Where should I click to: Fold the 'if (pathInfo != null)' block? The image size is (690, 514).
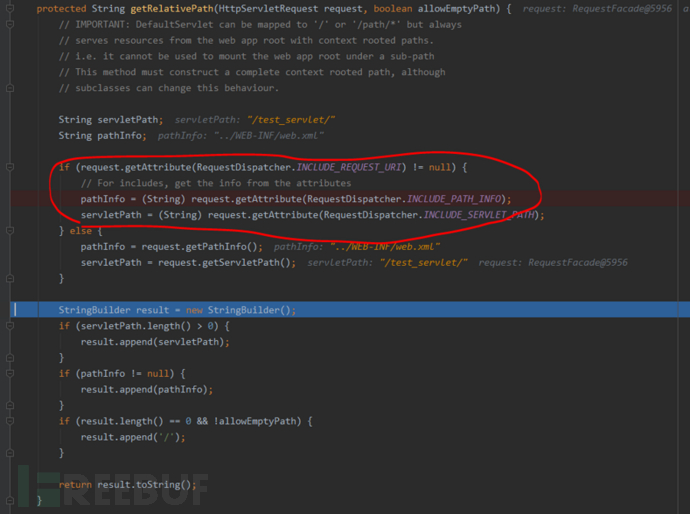point(10,374)
